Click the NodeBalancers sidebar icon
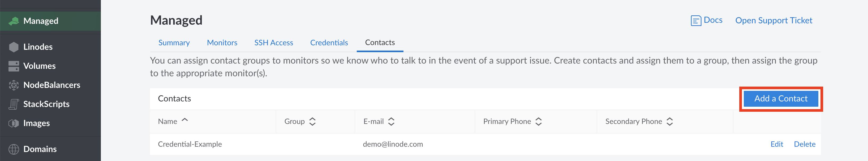This screenshot has height=161, width=868. pos(13,85)
